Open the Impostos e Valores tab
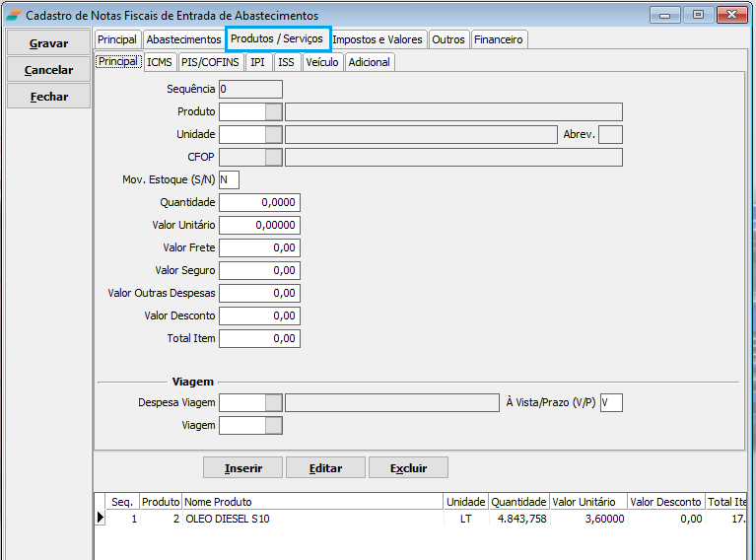 378,39
